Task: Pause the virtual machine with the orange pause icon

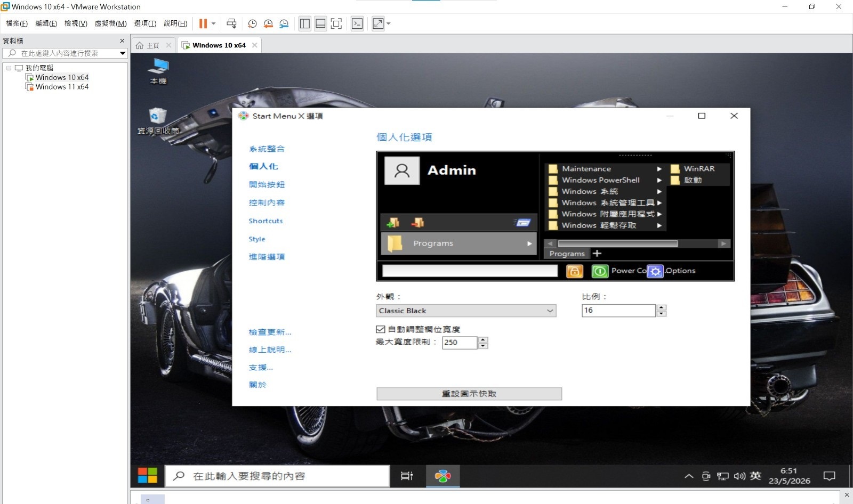Action: [x=203, y=23]
